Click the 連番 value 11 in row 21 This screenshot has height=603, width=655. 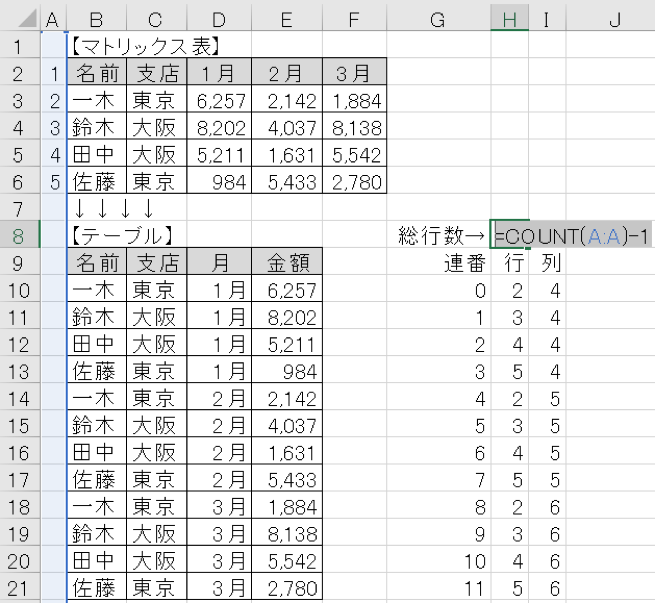pyautogui.click(x=438, y=588)
